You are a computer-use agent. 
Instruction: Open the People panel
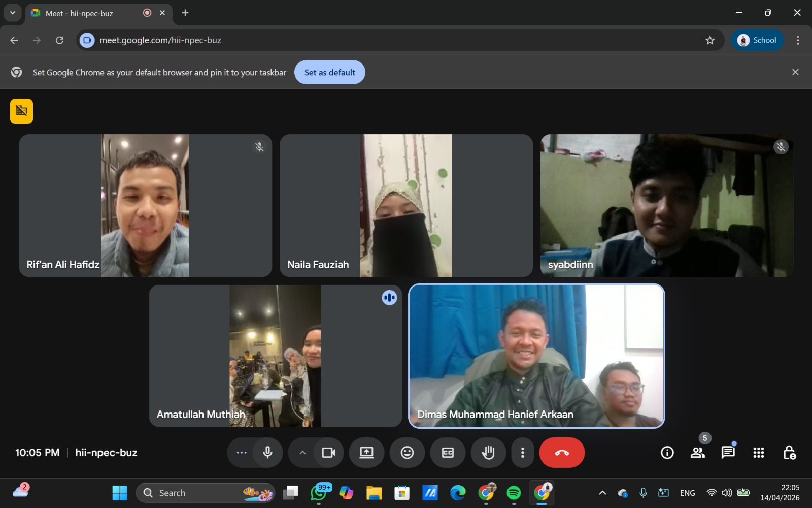click(698, 453)
